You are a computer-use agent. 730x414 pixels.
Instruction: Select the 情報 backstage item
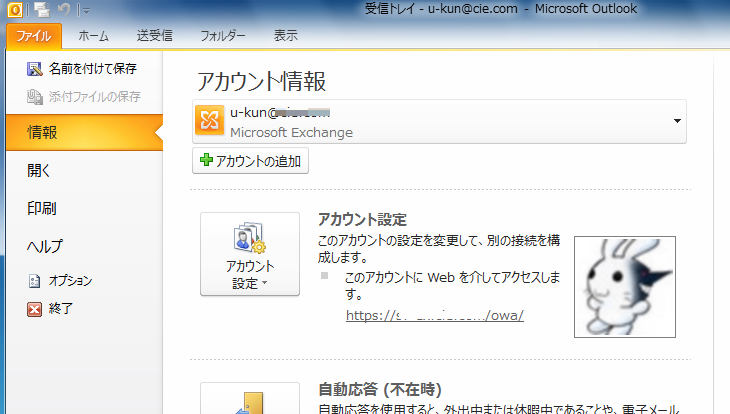point(84,132)
